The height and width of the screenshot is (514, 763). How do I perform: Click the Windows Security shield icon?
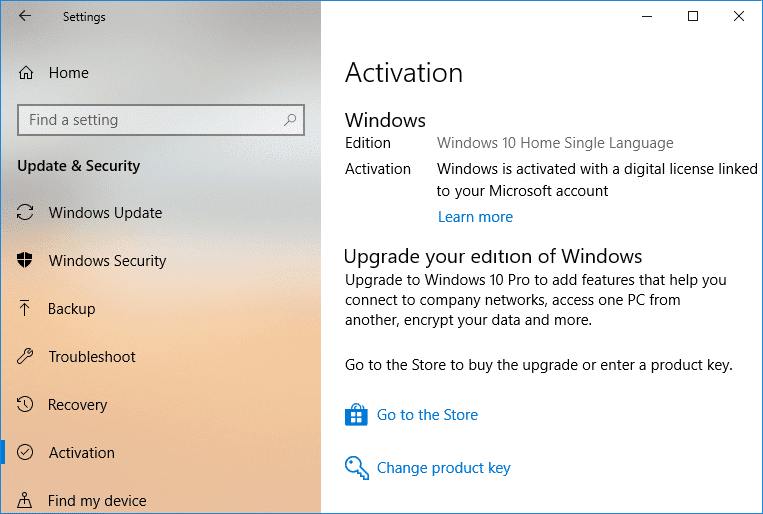tap(25, 260)
